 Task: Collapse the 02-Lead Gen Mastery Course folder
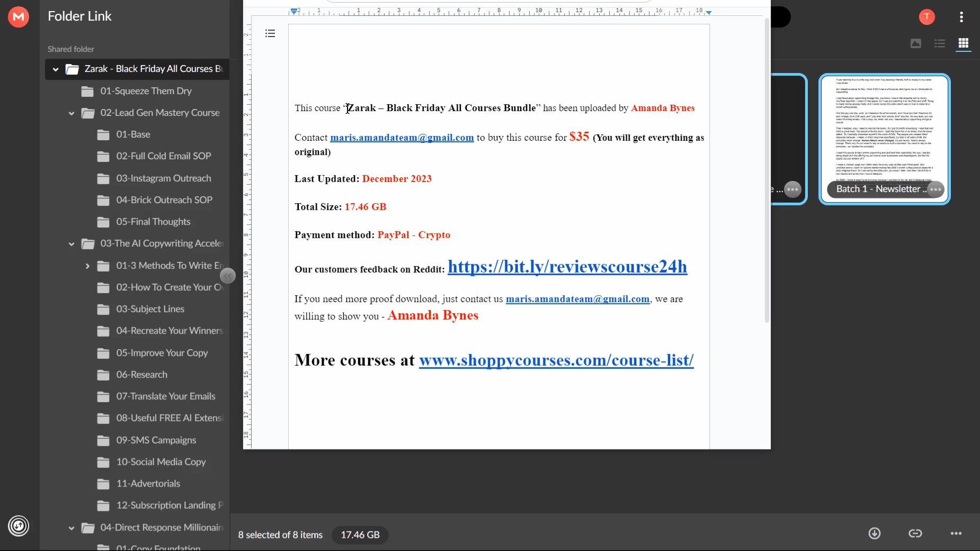point(72,113)
